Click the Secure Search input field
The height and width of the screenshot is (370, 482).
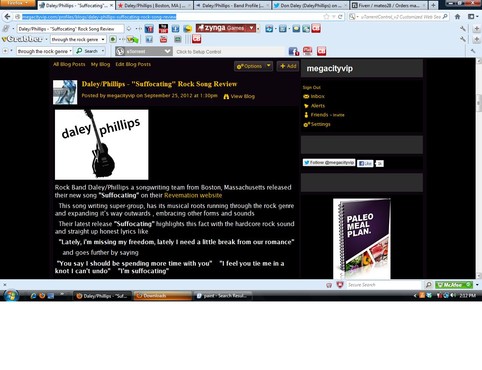coord(384,285)
